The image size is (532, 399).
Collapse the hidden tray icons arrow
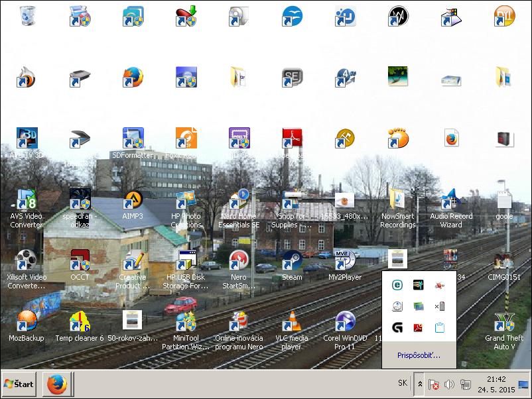420,384
